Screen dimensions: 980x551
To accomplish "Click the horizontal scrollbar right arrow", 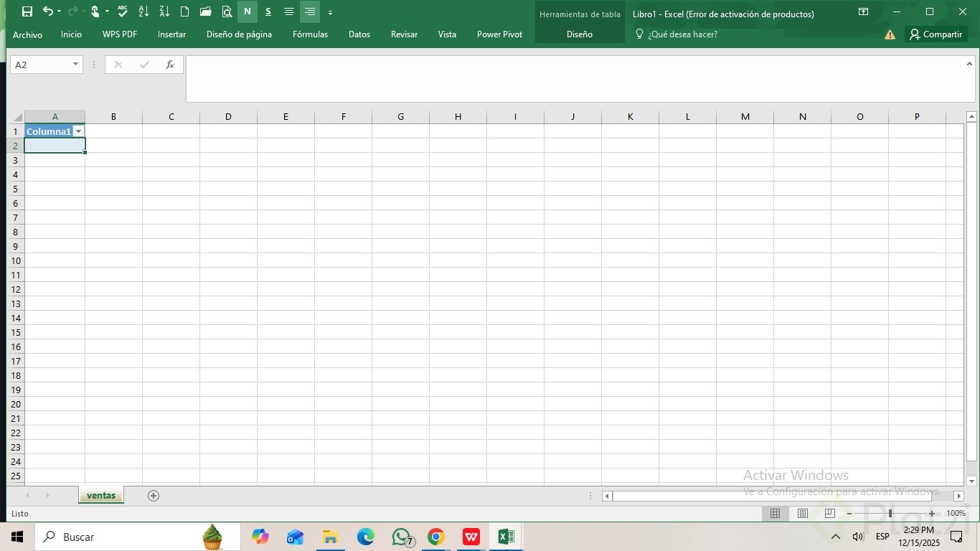I will coord(958,496).
